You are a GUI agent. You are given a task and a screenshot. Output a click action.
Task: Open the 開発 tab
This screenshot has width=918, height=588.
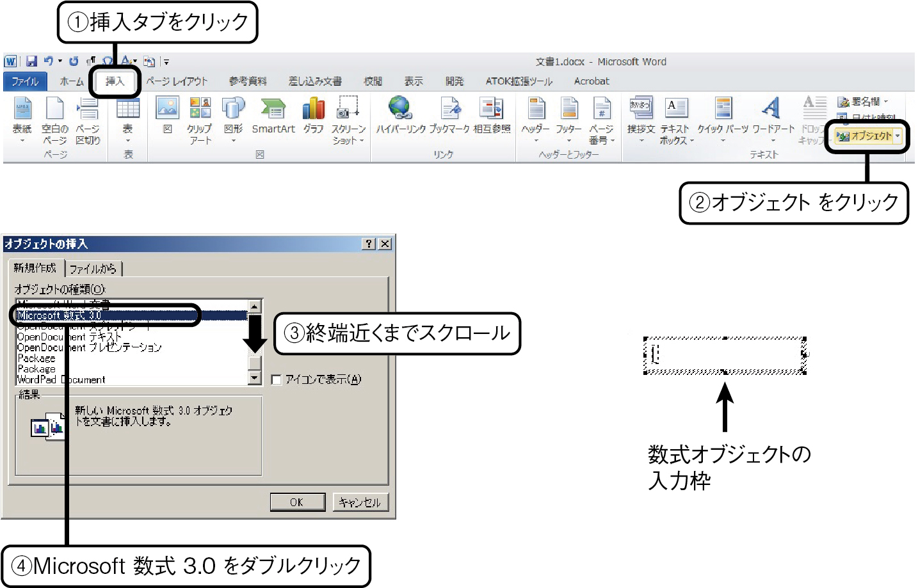click(455, 81)
